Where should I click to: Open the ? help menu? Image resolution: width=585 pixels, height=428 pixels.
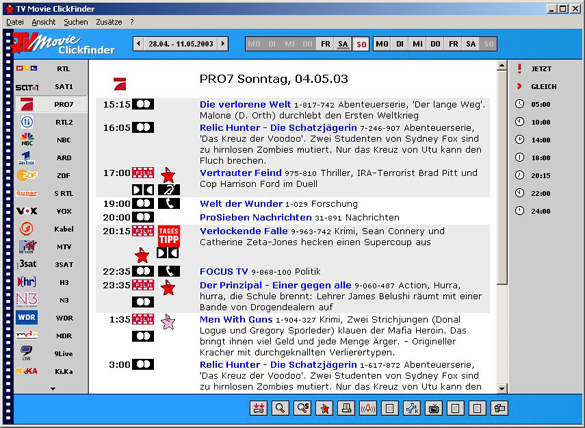pyautogui.click(x=132, y=22)
